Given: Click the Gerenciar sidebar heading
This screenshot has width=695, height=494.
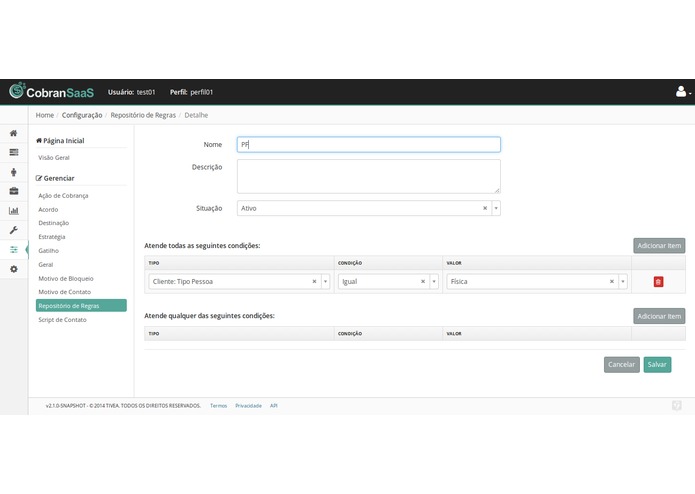Looking at the screenshot, I should pyautogui.click(x=55, y=178).
